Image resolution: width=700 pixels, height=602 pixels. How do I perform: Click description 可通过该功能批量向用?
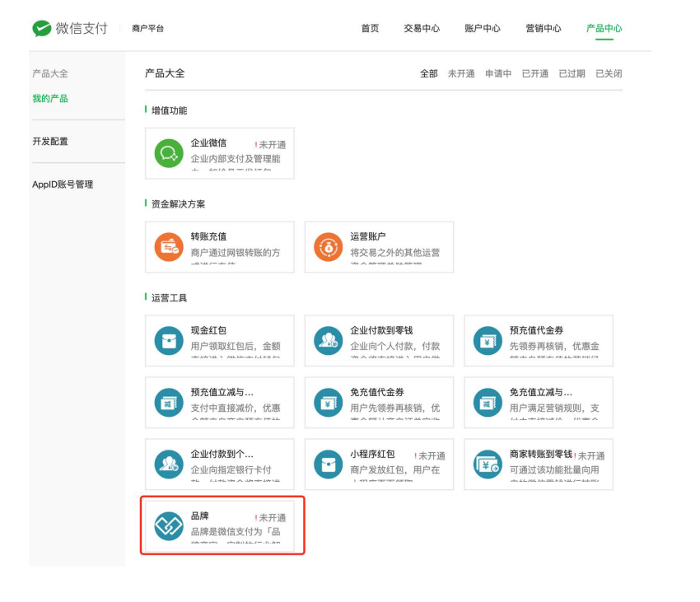pyautogui.click(x=554, y=469)
